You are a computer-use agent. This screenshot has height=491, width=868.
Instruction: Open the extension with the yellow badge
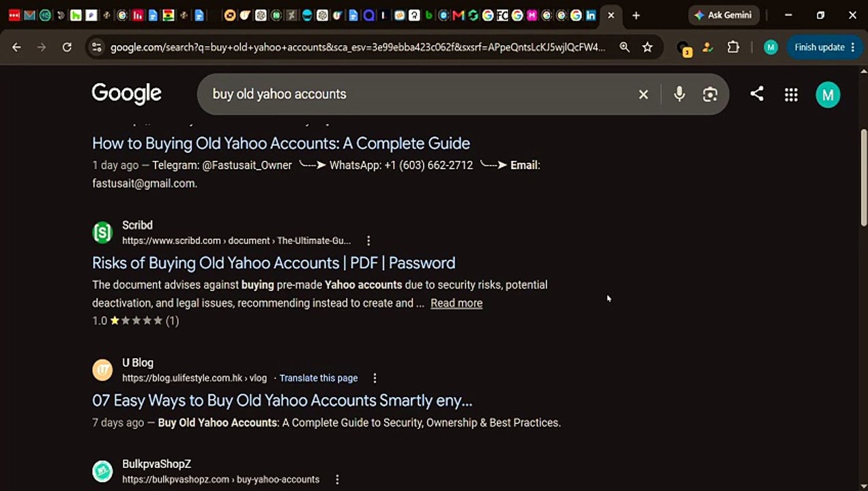click(x=684, y=48)
